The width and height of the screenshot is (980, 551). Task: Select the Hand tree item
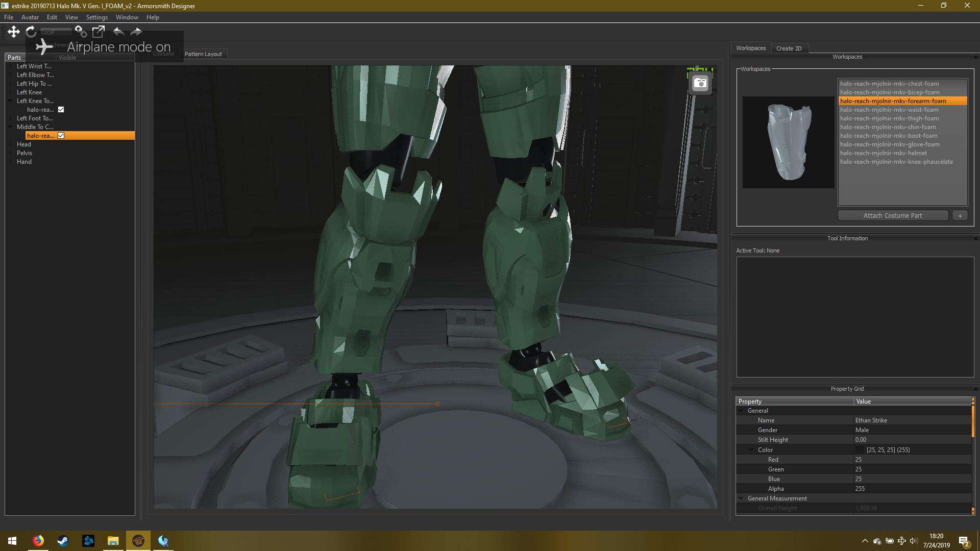(24, 162)
